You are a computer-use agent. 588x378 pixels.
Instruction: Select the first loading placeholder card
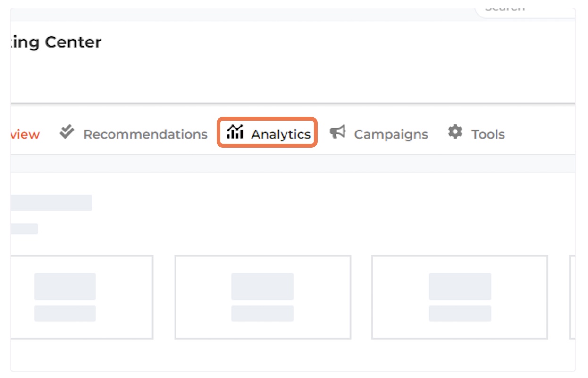(82, 297)
